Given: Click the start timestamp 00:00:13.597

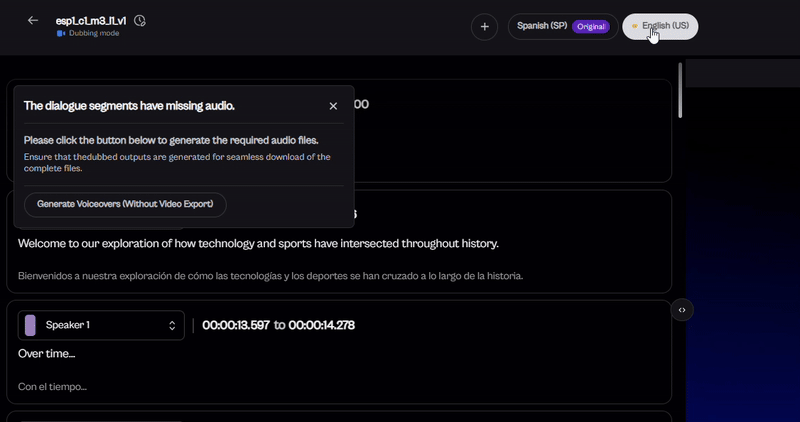Looking at the screenshot, I should point(236,325).
